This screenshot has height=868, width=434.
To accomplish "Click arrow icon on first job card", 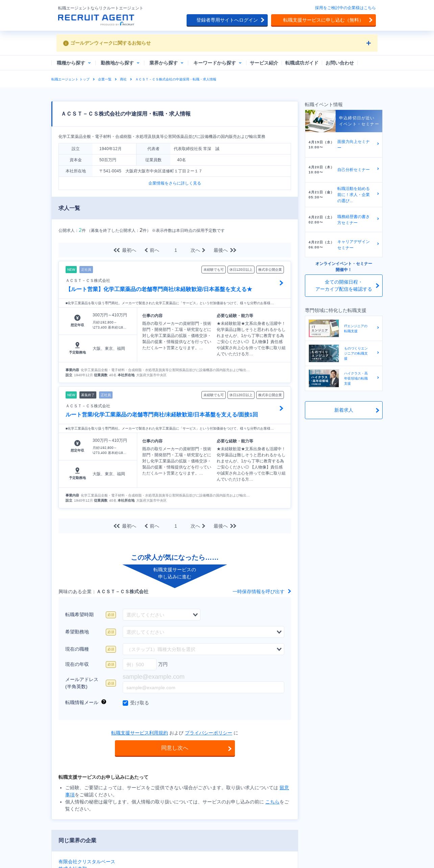I will point(281,283).
